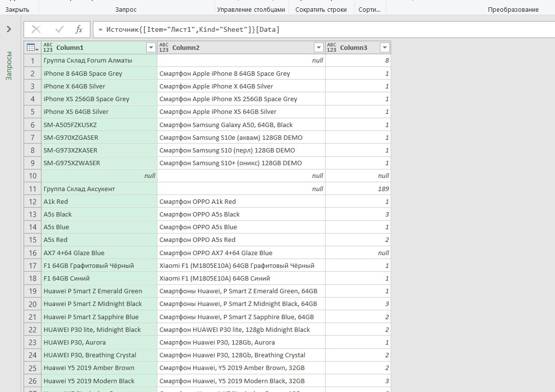Image resolution: width=555 pixels, height=392 pixels.
Task: Select cell 'AX7 4+64 Glaze Blue' in Column1
Action: coord(99,253)
